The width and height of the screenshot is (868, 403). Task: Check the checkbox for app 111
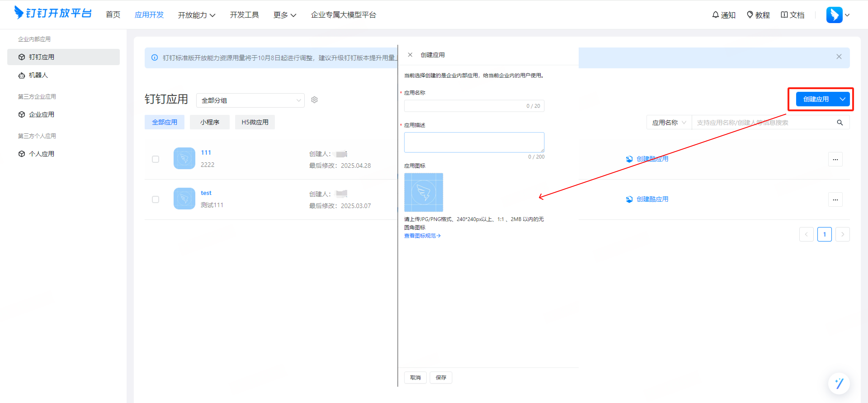pyautogui.click(x=155, y=159)
